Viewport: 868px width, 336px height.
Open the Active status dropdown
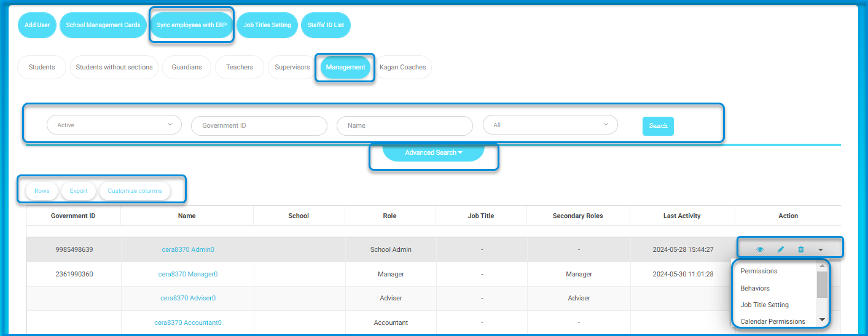[x=114, y=125]
